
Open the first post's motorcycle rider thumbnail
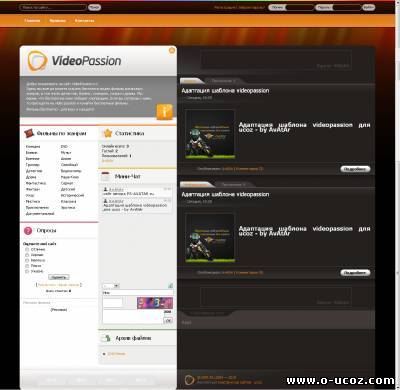pos(210,134)
